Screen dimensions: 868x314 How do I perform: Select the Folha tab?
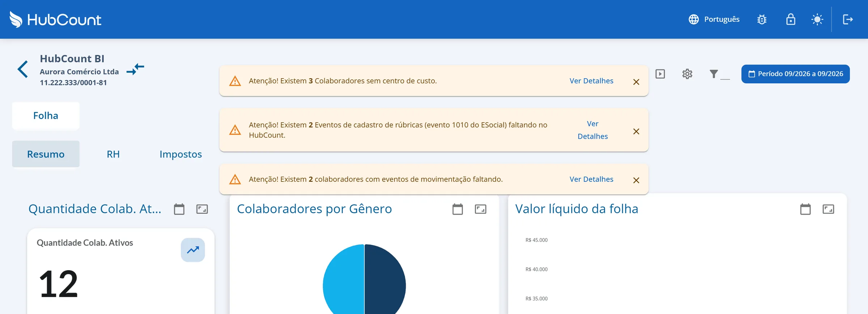pos(46,116)
